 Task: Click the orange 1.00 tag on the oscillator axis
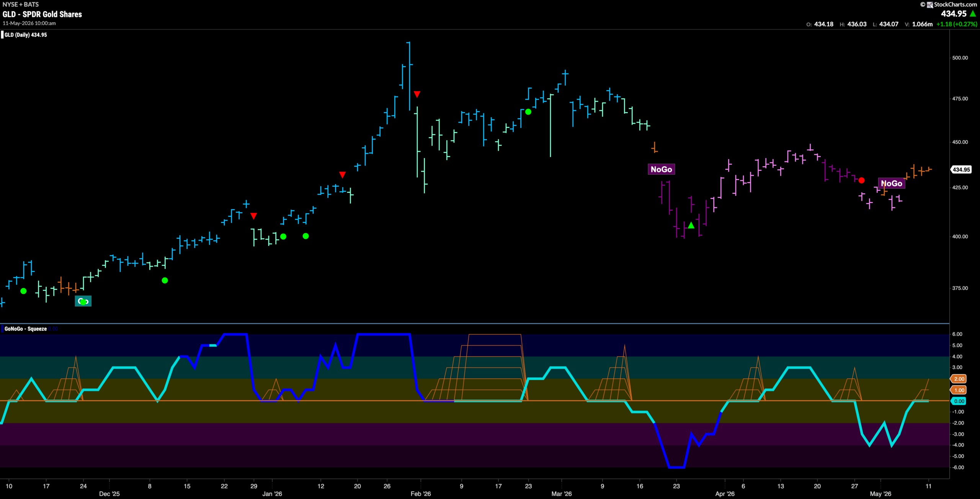click(x=959, y=390)
